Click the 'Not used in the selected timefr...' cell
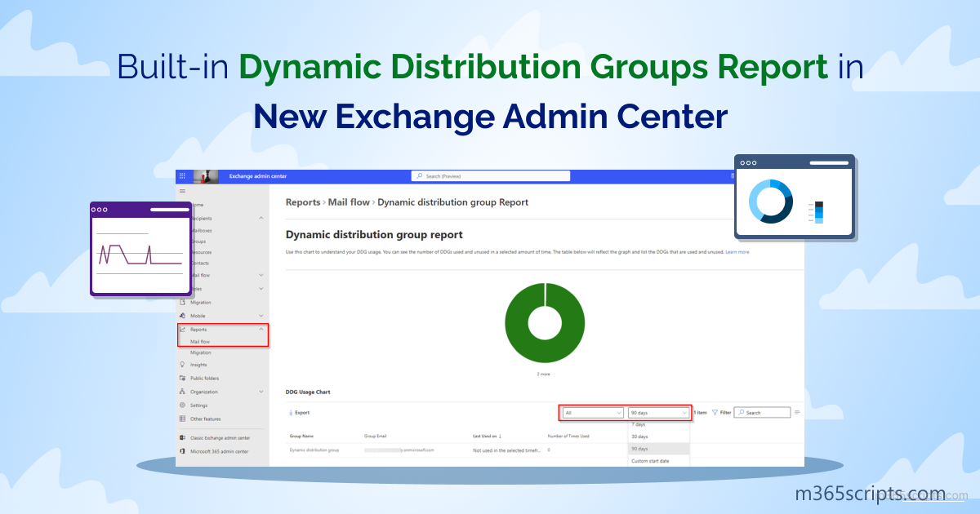This screenshot has height=514, width=980. (506, 450)
